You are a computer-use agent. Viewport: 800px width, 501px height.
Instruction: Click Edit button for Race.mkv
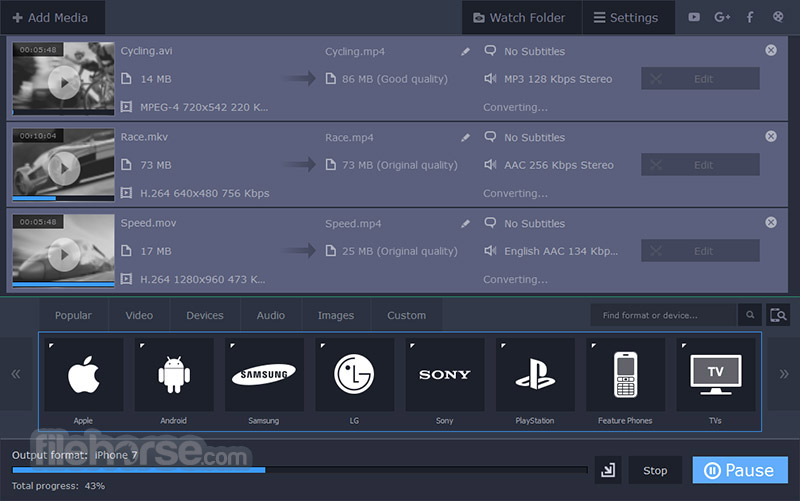[x=700, y=165]
